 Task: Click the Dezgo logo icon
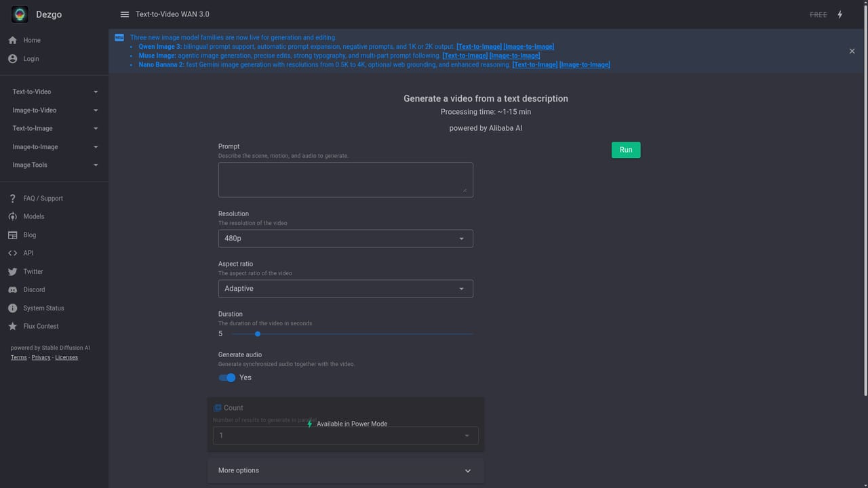pos(20,14)
